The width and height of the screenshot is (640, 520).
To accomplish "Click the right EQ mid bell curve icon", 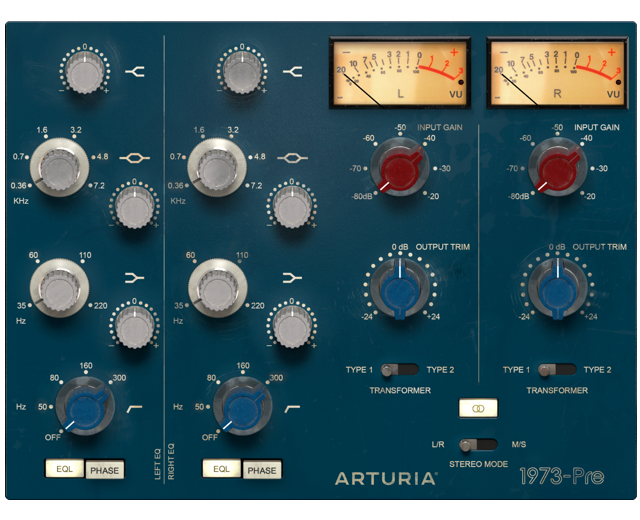I will point(292,158).
